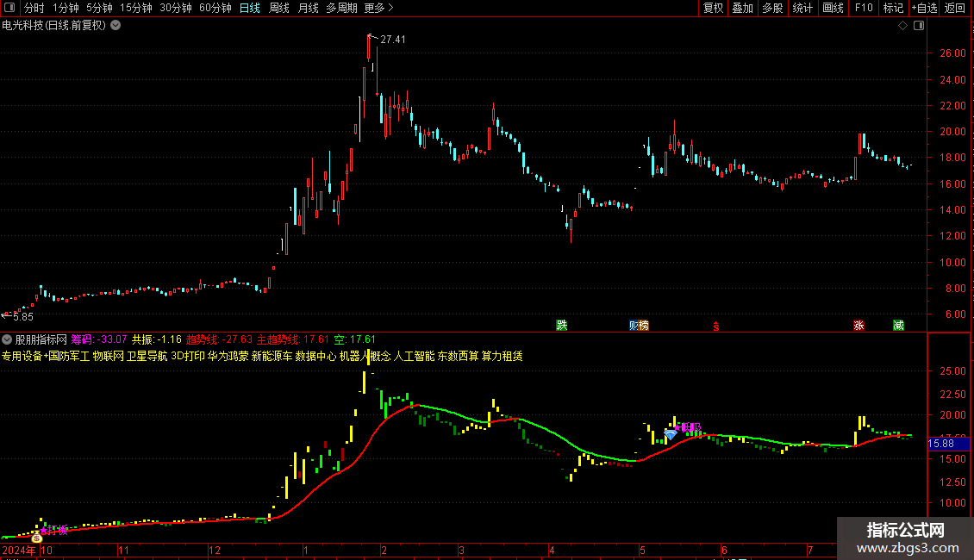This screenshot has height=560, width=974.
Task: Click the 标记 mark button
Action: 893,8
